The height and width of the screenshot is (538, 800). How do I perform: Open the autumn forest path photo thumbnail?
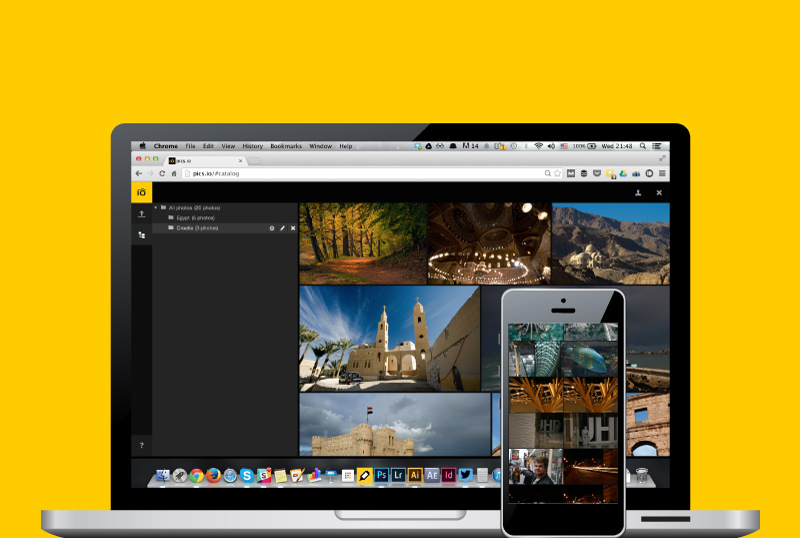click(x=363, y=243)
